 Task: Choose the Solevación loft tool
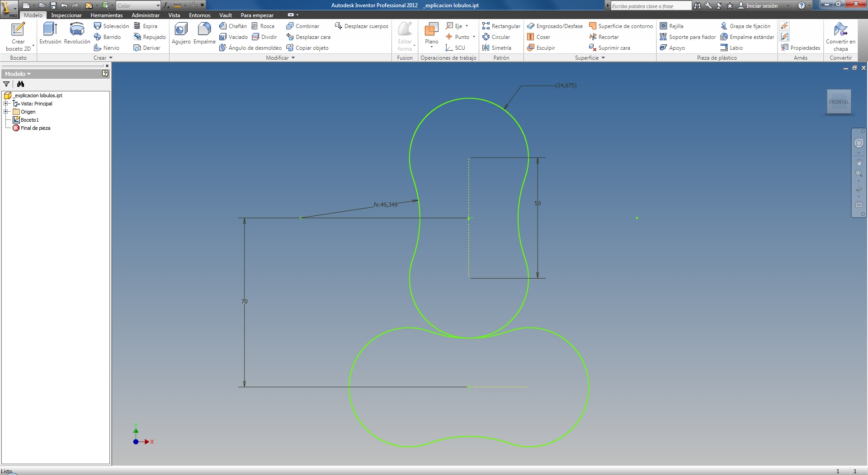click(111, 26)
